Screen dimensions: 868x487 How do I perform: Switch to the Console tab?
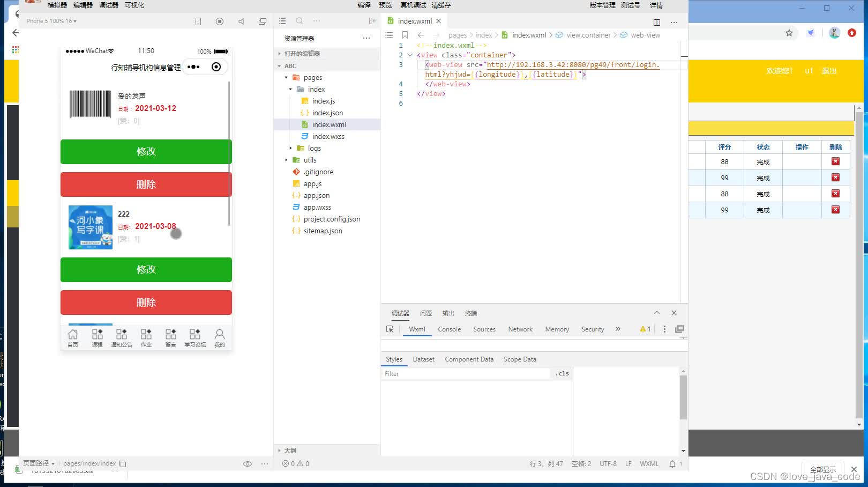[449, 329]
